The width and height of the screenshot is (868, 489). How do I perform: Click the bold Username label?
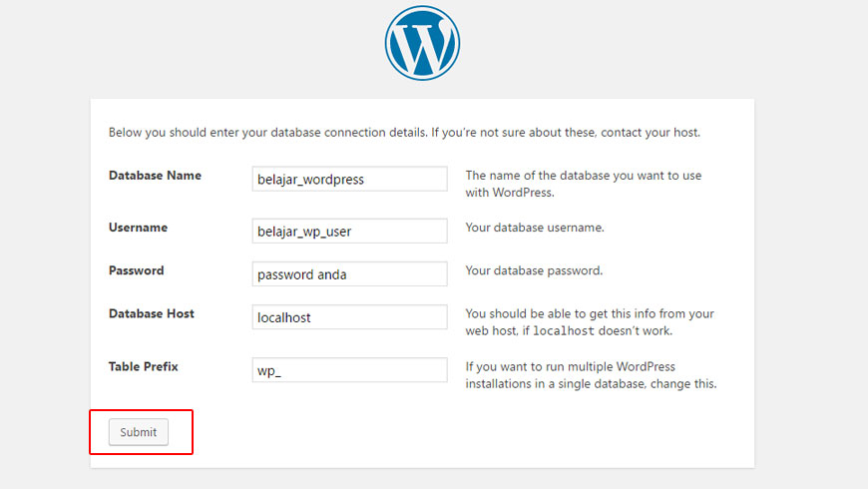tap(138, 228)
